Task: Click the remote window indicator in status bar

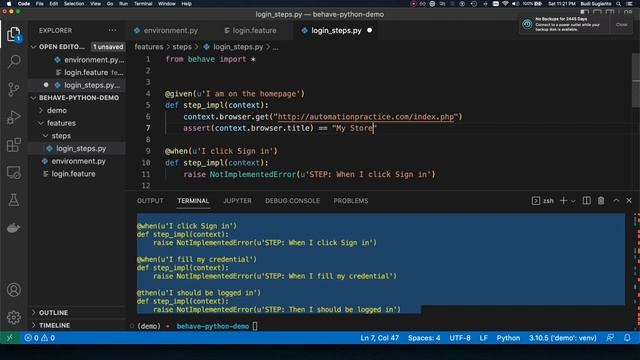Action: click(9, 338)
